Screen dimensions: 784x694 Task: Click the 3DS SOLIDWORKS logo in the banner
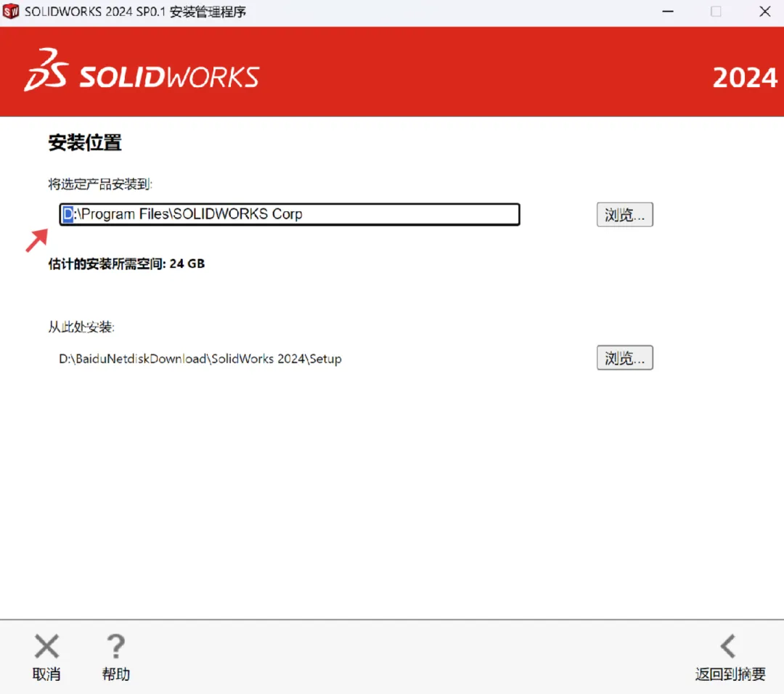[142, 71]
